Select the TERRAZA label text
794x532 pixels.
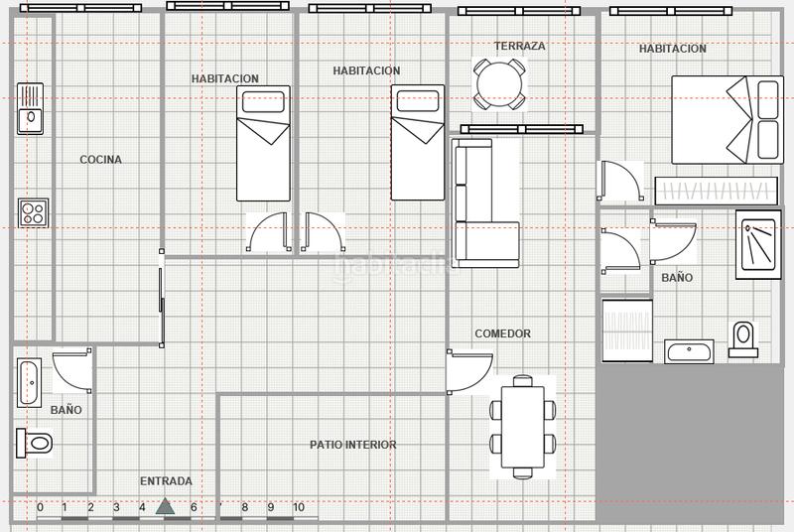(520, 46)
